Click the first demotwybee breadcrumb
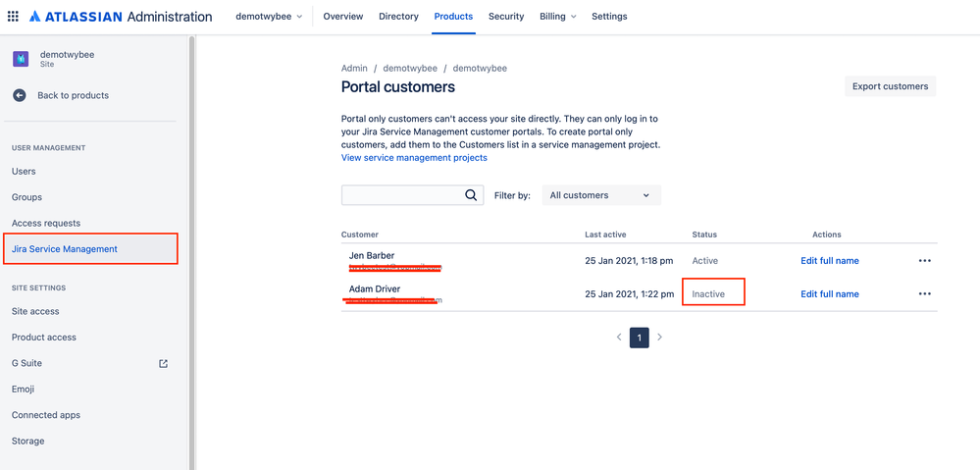Image resolution: width=980 pixels, height=470 pixels. (410, 68)
